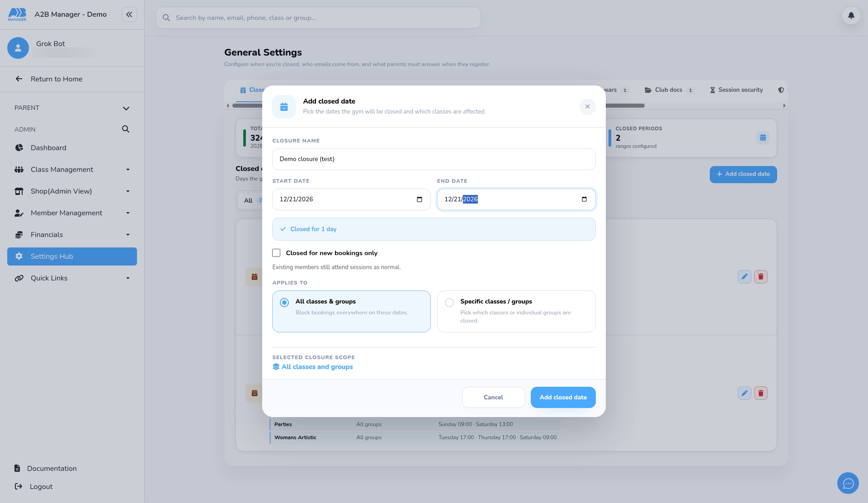This screenshot has height=503, width=868.
Task: Confirm with Add closed date in dialog
Action: coord(563,398)
